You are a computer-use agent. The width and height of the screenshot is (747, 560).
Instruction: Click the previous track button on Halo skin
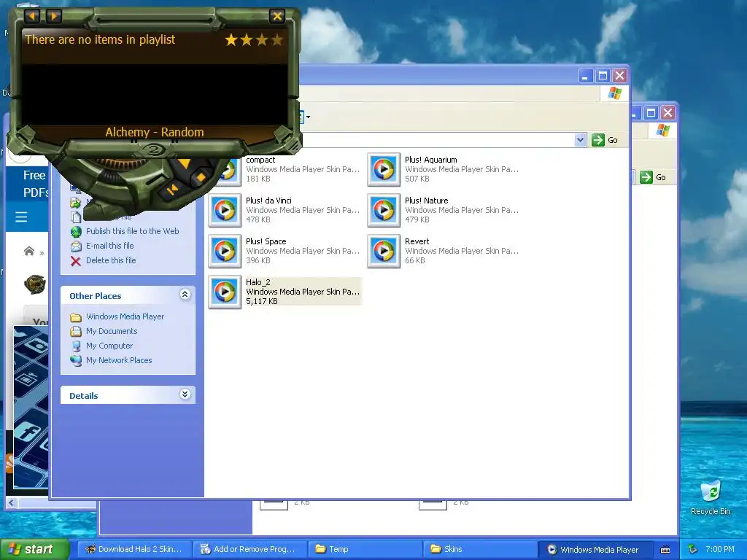pyautogui.click(x=172, y=190)
